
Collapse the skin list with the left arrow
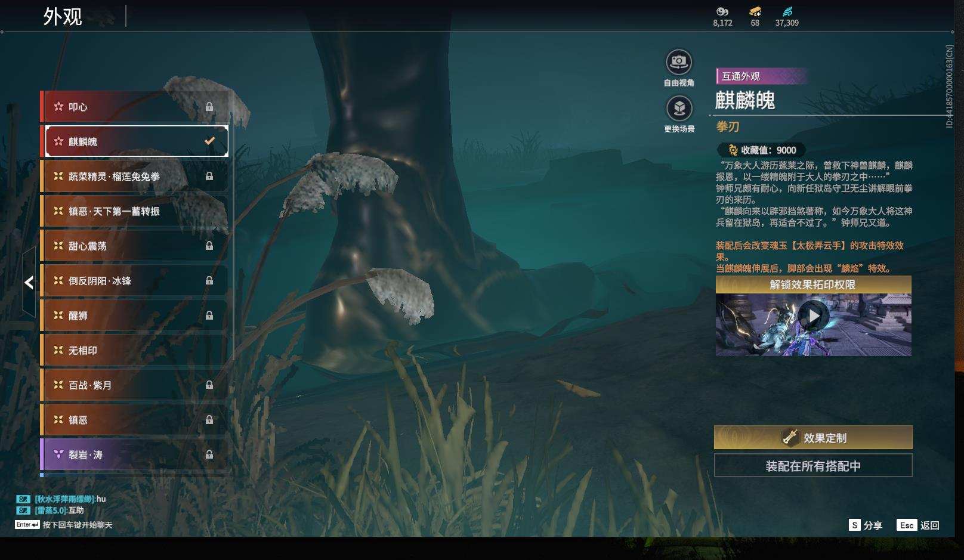[29, 283]
